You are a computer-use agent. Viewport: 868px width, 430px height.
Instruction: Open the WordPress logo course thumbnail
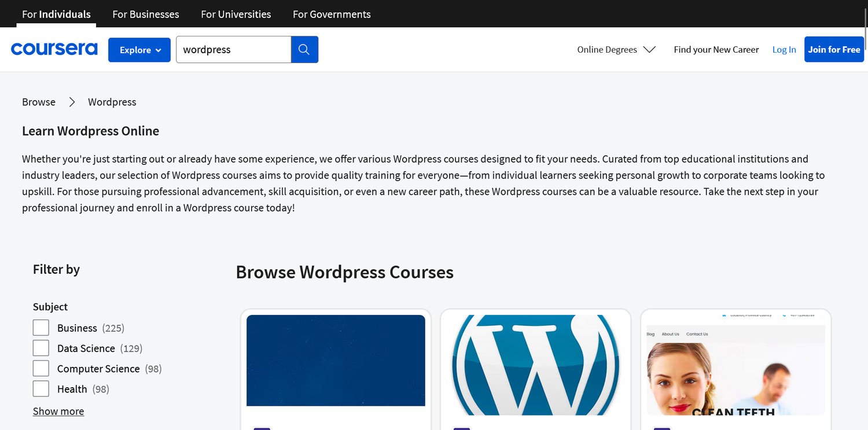[535, 365]
